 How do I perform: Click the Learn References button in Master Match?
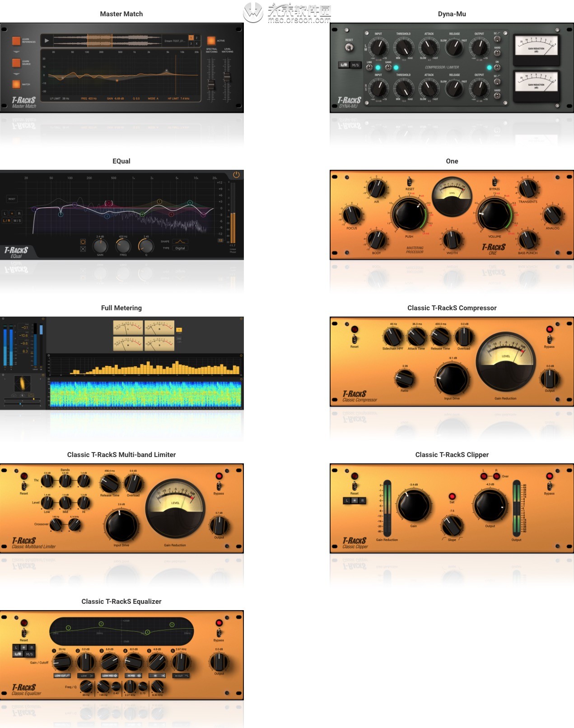coord(16,41)
